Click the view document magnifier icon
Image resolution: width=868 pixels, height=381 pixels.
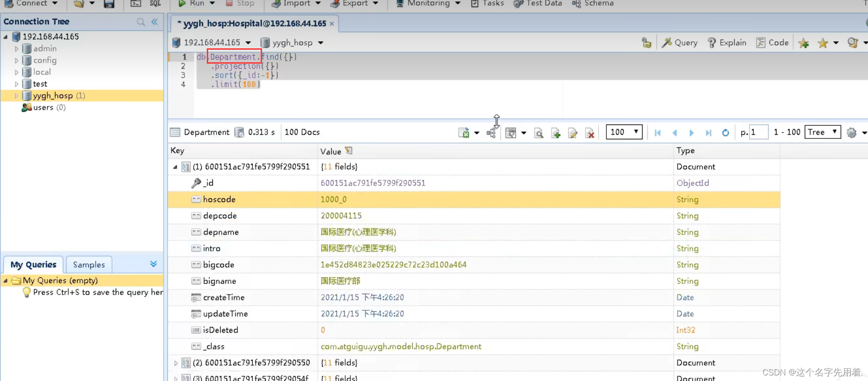539,133
